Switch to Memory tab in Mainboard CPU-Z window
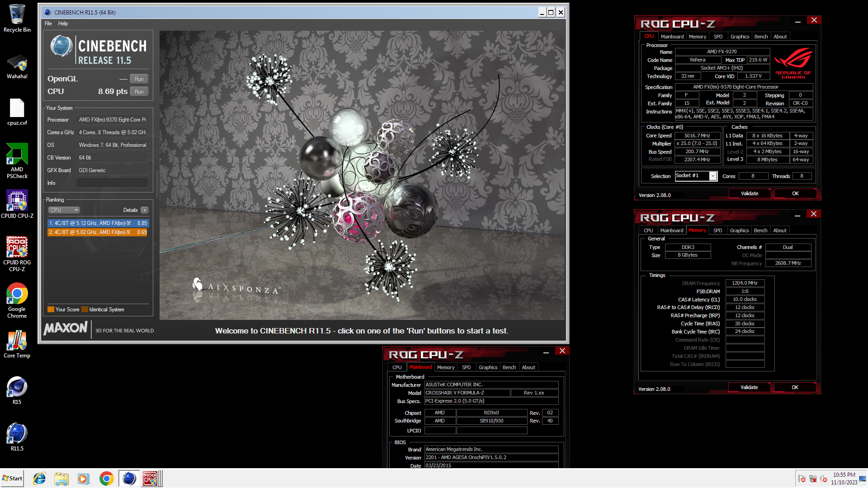Viewport: 868px width, 488px height. [x=446, y=367]
